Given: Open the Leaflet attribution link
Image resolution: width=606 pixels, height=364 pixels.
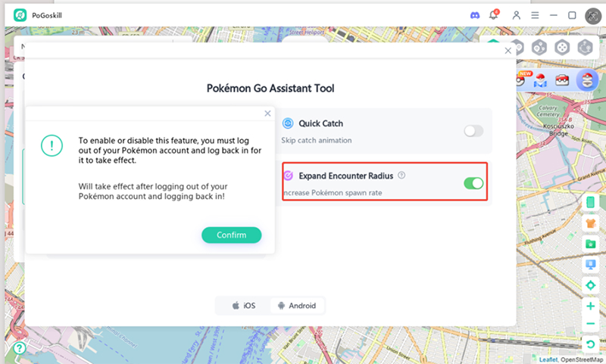Looking at the screenshot, I should pyautogui.click(x=548, y=359).
